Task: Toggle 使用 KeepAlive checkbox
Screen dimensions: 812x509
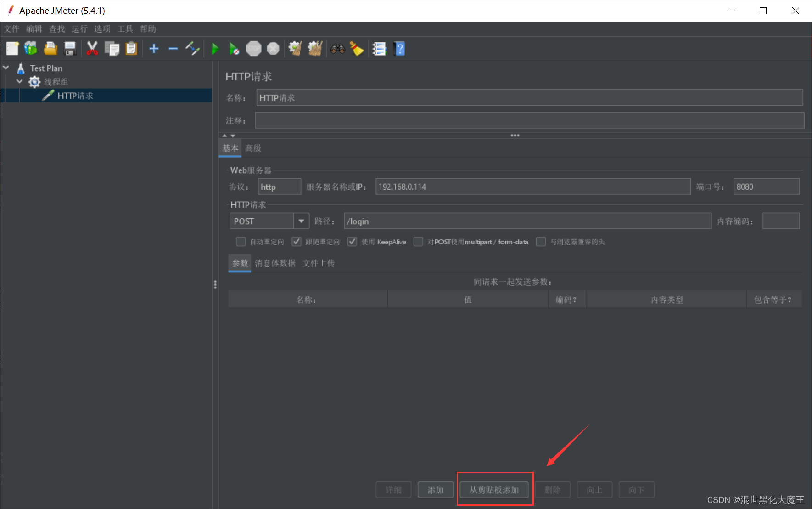Action: (x=352, y=242)
